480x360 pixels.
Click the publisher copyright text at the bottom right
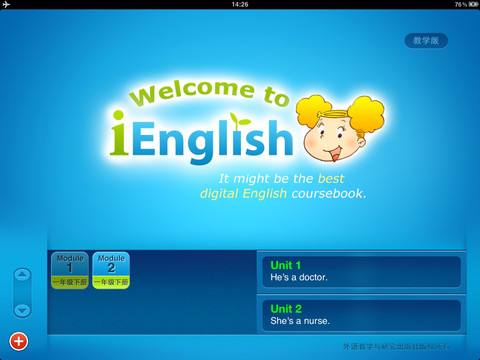pyautogui.click(x=396, y=347)
